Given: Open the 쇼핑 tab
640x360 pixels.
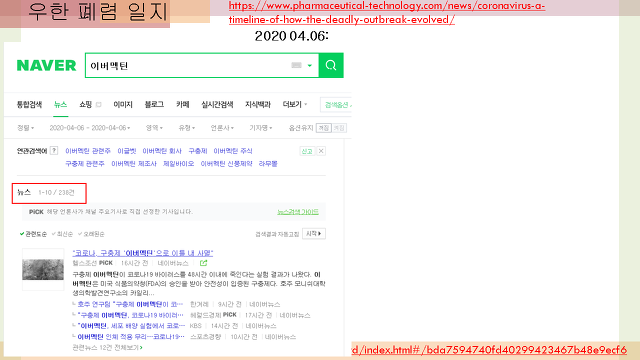Looking at the screenshot, I should click(86, 104).
